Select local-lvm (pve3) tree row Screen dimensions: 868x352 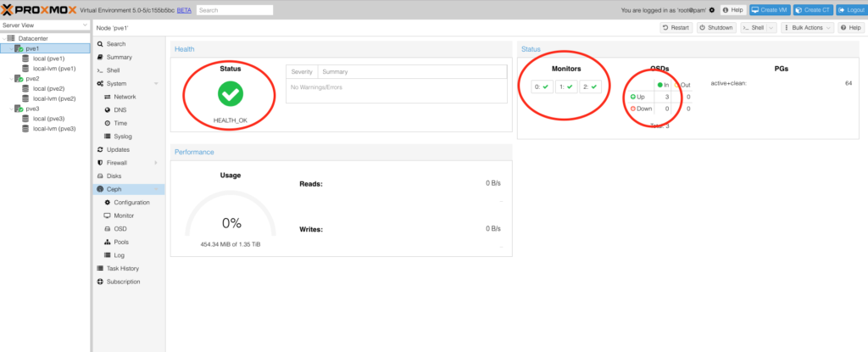(45, 129)
